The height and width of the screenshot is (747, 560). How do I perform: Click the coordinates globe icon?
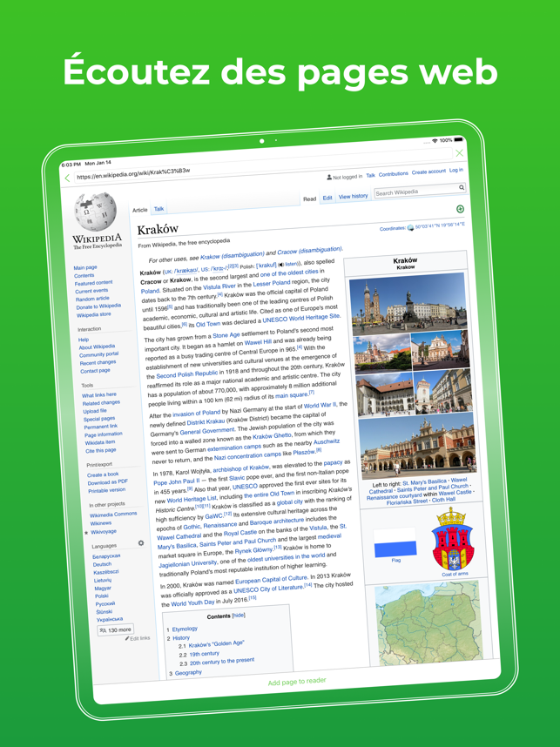click(410, 228)
